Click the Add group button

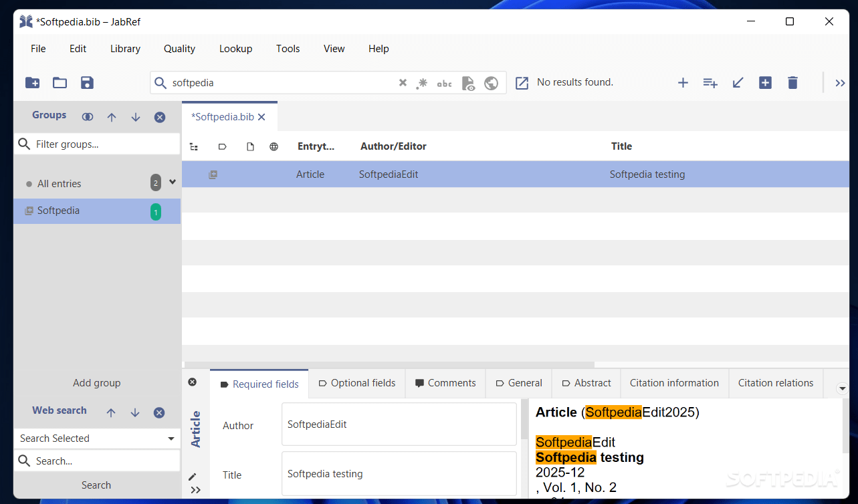(x=97, y=384)
